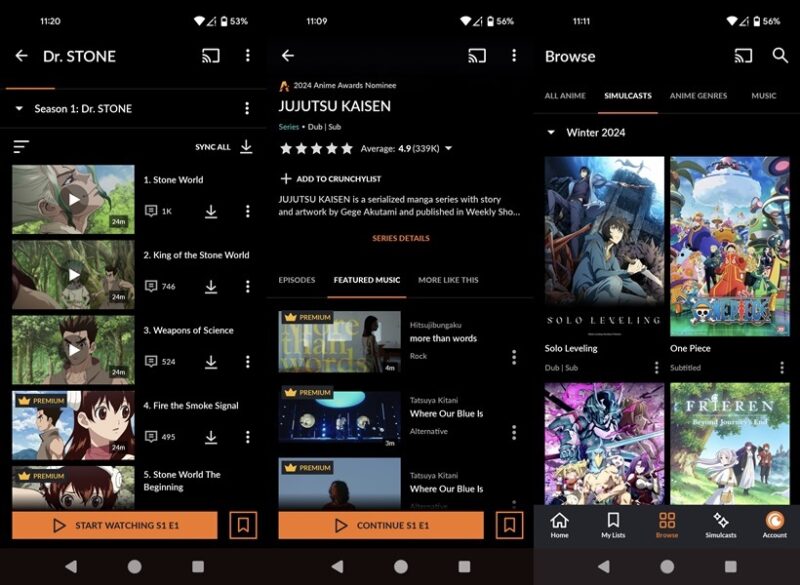Tap the Account icon in bottom navigation

click(774, 525)
